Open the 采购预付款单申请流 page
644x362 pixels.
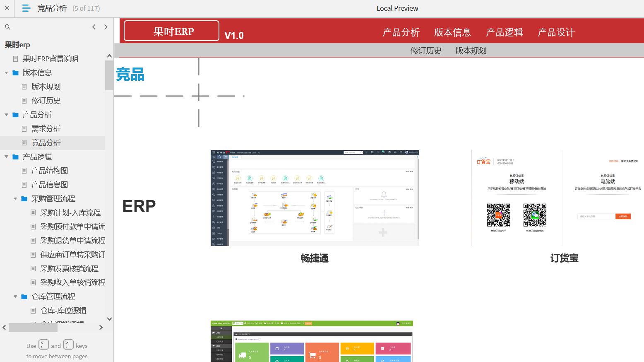coord(73,227)
